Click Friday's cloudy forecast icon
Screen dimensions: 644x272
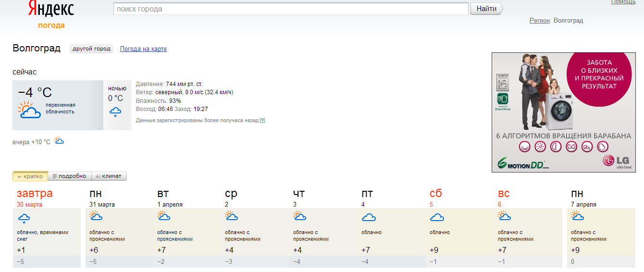(368, 218)
